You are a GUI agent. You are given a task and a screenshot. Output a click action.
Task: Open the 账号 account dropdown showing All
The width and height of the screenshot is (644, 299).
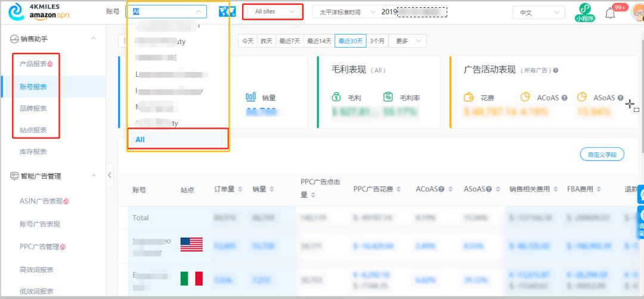coord(166,12)
